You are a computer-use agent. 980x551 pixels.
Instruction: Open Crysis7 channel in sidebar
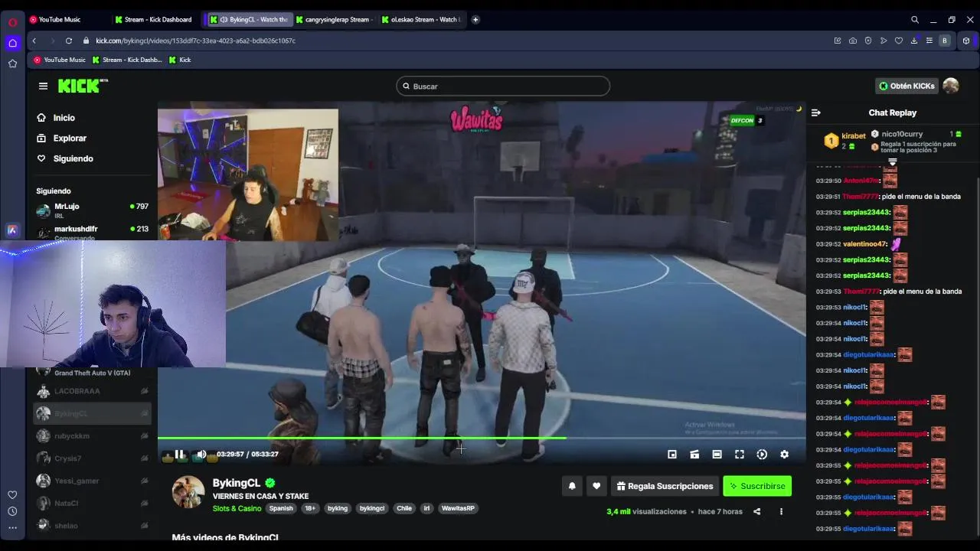[92, 458]
